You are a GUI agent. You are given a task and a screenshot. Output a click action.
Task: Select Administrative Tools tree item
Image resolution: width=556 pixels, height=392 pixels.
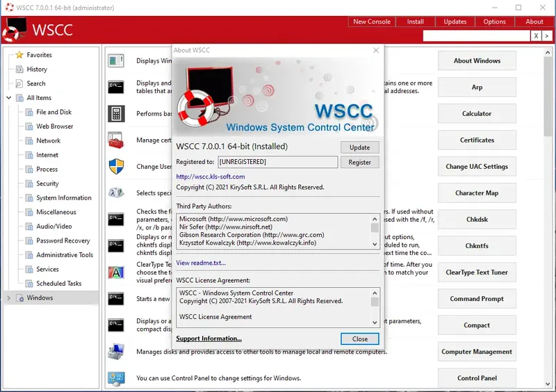pos(65,255)
